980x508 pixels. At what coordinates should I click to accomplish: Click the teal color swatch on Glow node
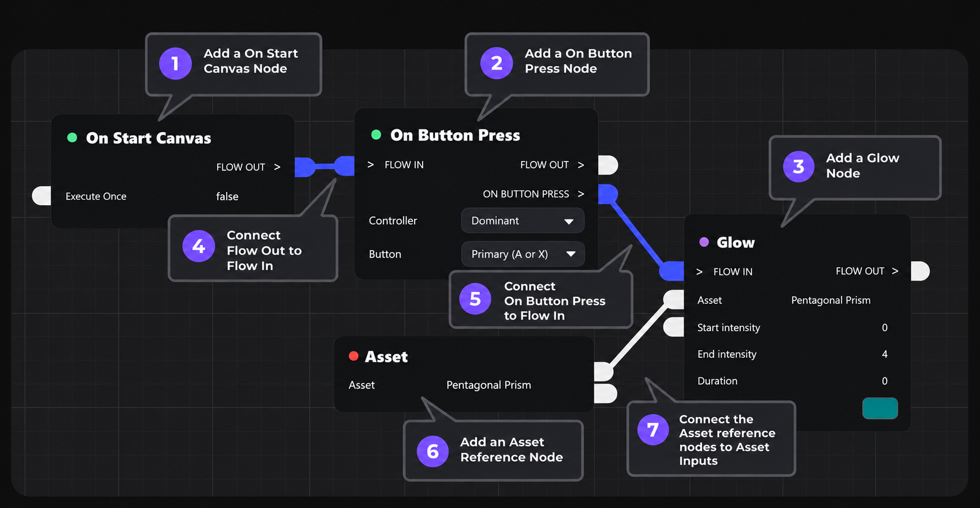(880, 408)
